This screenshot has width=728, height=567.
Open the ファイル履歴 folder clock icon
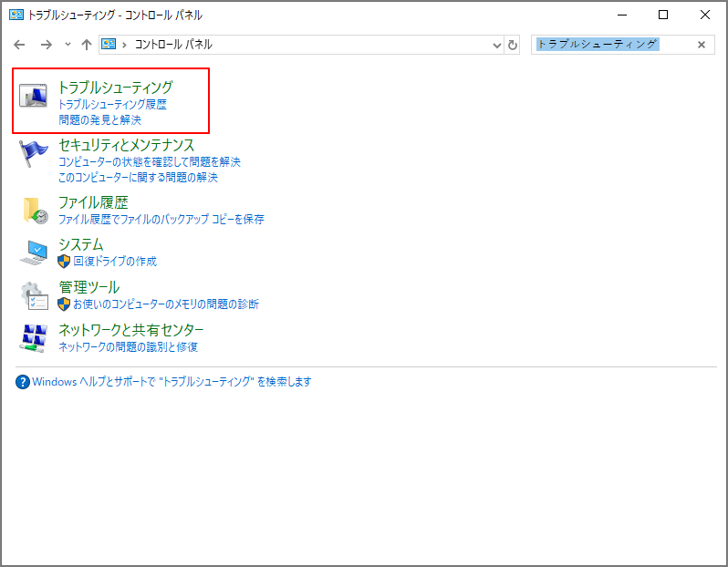[x=35, y=211]
